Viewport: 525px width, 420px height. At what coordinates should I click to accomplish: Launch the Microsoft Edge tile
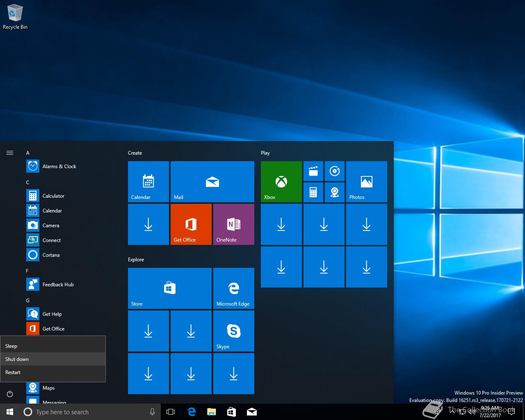[x=234, y=288]
